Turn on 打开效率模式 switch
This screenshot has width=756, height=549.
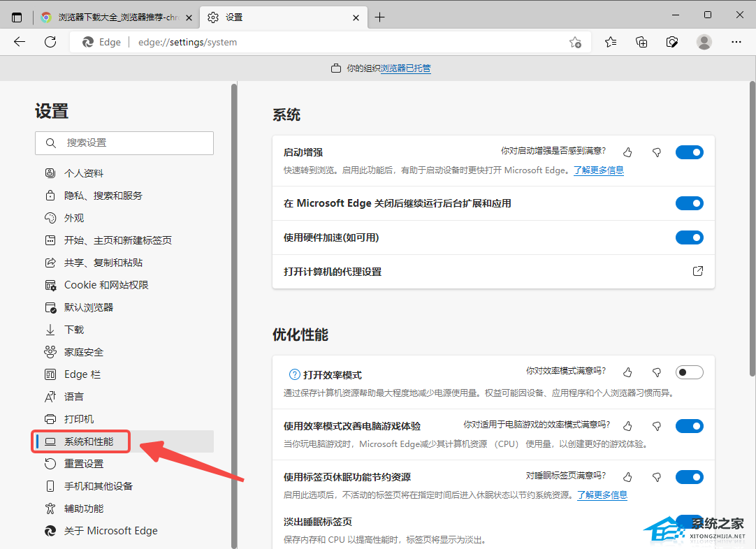[690, 372]
